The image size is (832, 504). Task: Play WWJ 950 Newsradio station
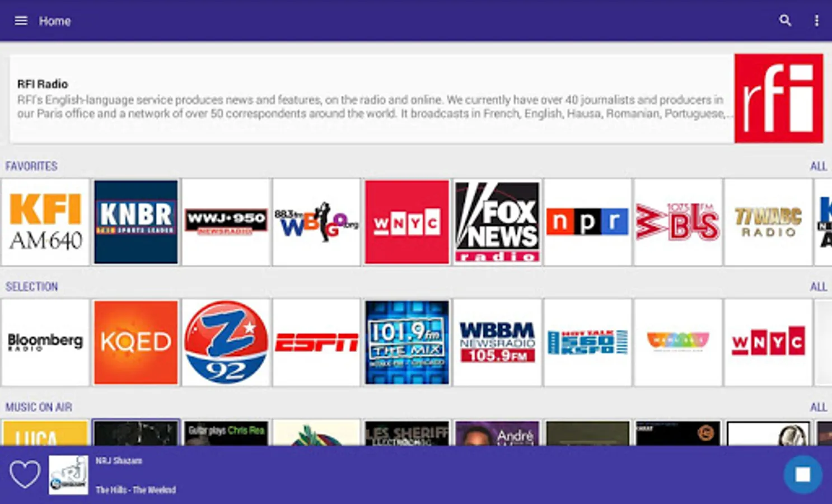(x=226, y=222)
